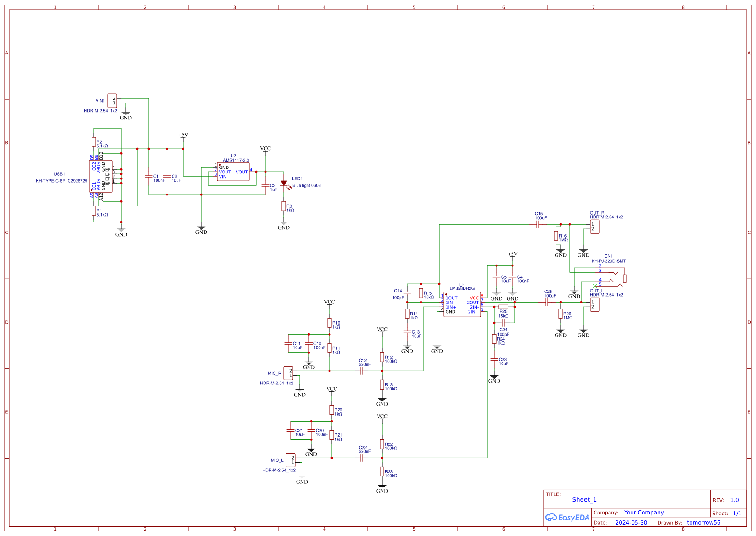Click the REV 1.0 value
Image resolution: width=756 pixels, height=536 pixels.
pyautogui.click(x=734, y=500)
